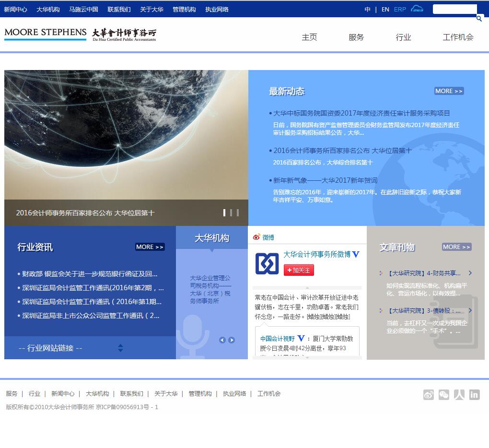Open footer link 联系我们
Screen dimensions: 489x448
coord(132,394)
